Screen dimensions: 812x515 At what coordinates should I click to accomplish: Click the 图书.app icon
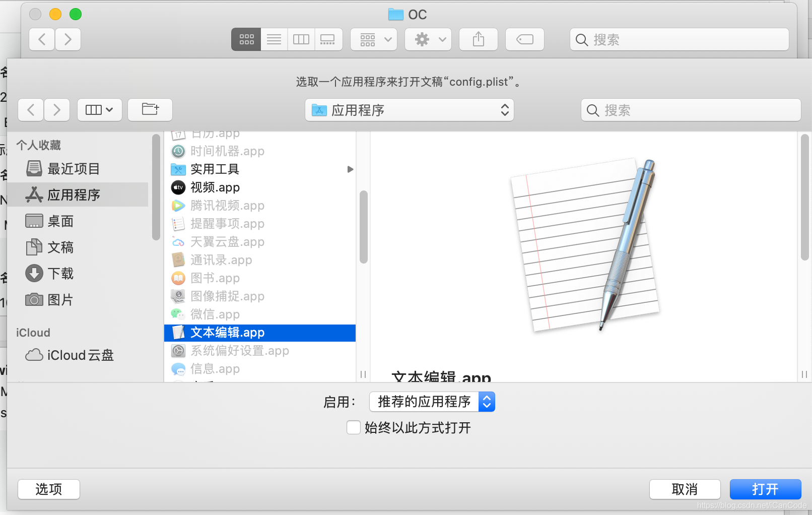pyautogui.click(x=178, y=278)
